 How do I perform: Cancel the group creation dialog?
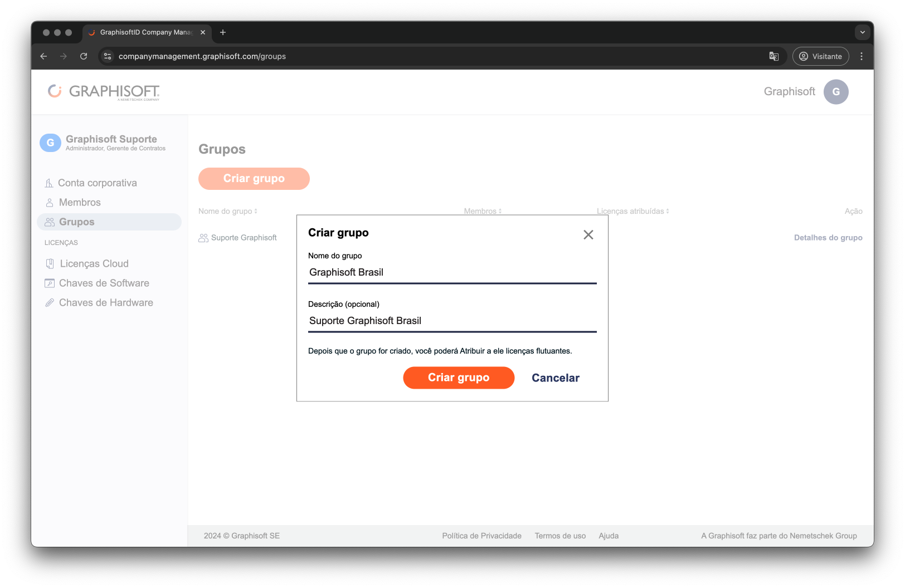tap(556, 378)
